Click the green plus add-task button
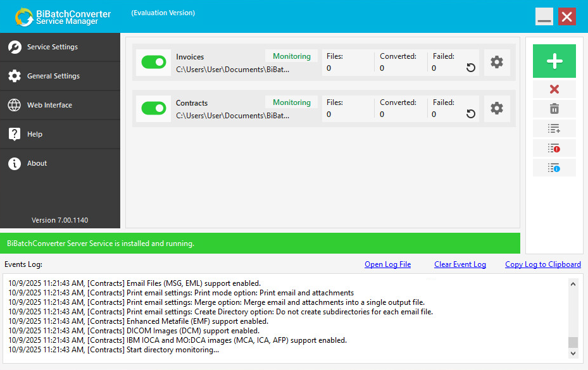The height and width of the screenshot is (370, 588). 554,61
